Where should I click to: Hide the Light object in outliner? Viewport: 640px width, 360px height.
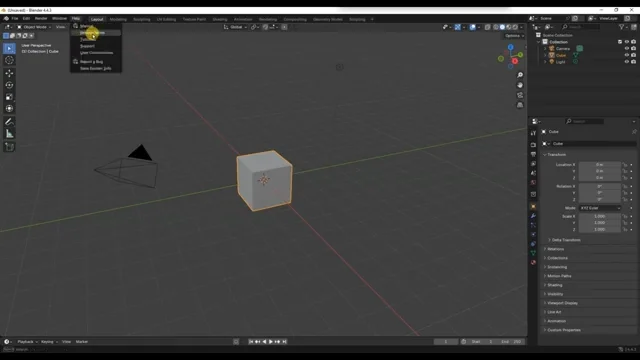(x=627, y=62)
